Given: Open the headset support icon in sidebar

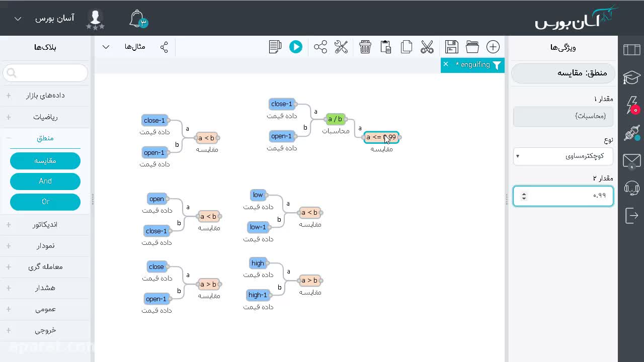Looking at the screenshot, I should (631, 188).
